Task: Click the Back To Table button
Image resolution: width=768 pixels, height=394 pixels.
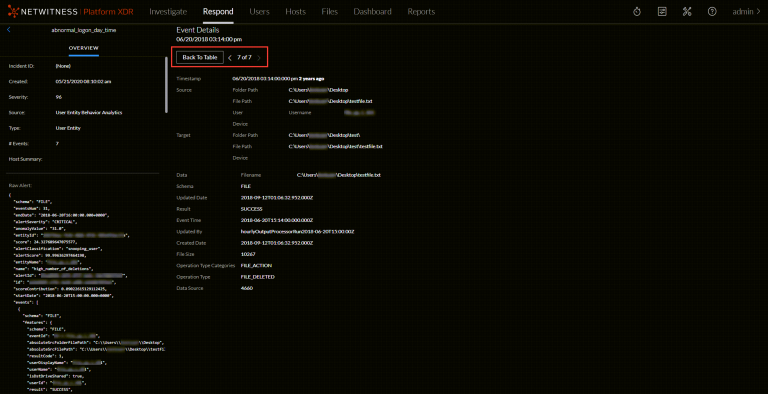Action: pyautogui.click(x=200, y=57)
